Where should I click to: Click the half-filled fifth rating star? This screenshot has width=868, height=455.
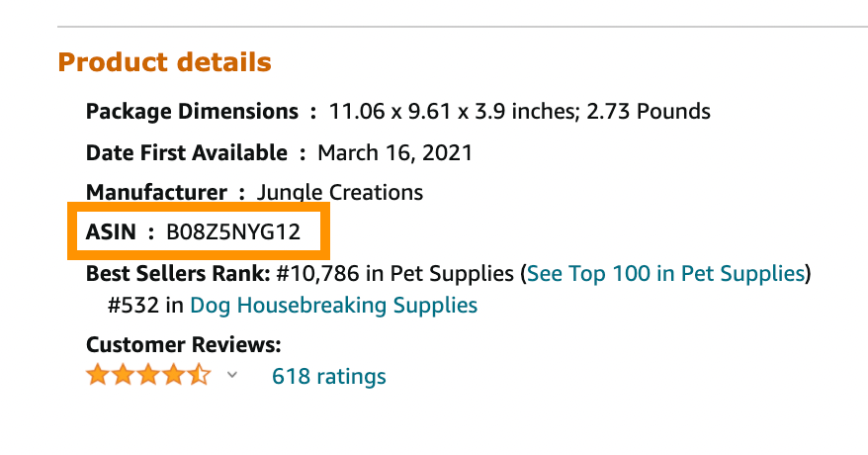[199, 375]
